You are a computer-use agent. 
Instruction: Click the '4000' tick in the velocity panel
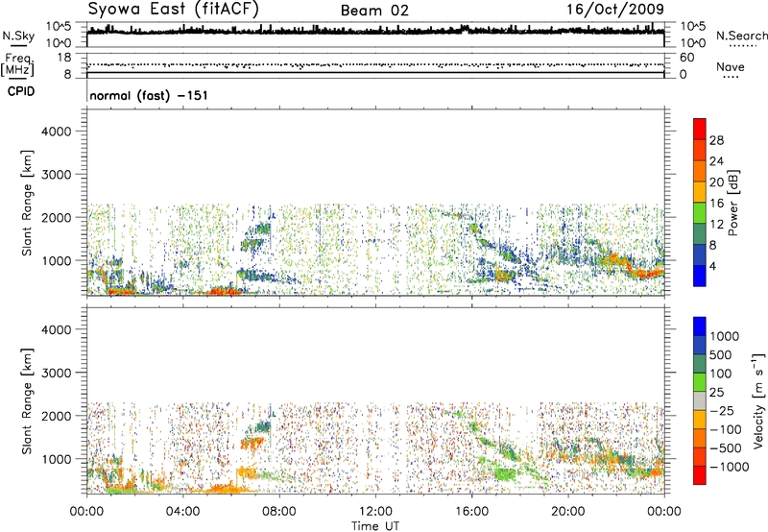(x=57, y=329)
